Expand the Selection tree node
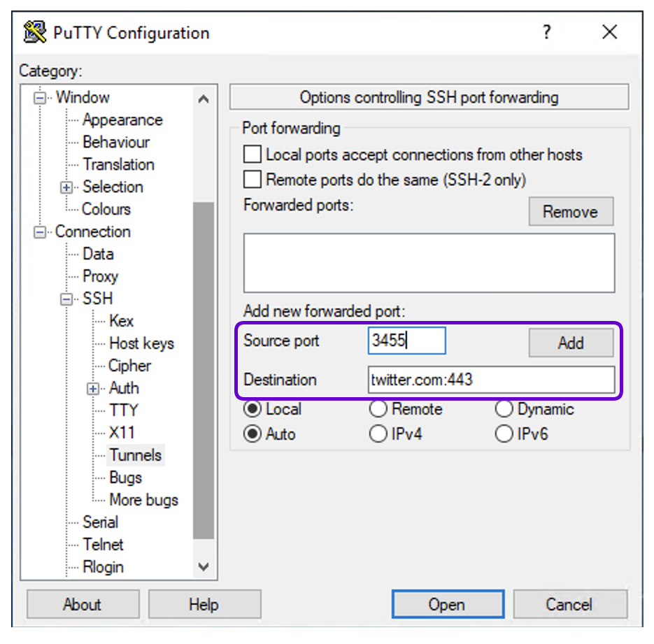This screenshot has width=654, height=644. tap(67, 187)
